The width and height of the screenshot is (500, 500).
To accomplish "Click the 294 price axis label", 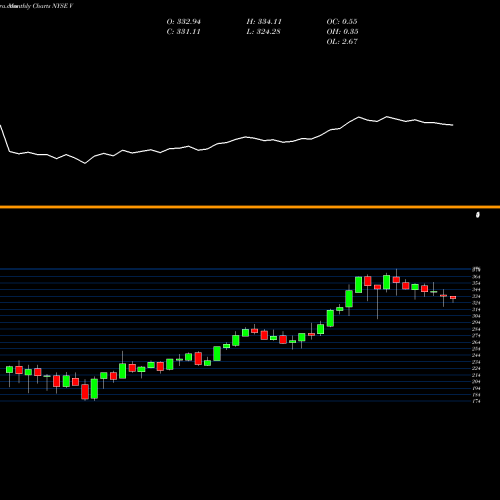I will (476, 322).
